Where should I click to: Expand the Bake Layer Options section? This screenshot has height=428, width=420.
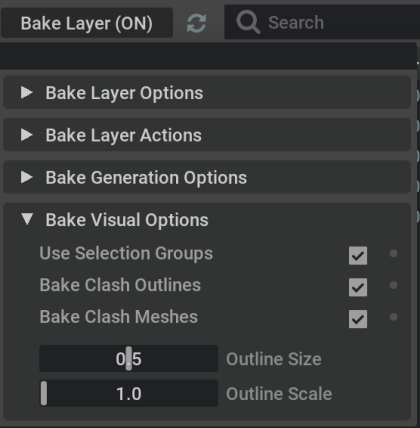point(207,92)
